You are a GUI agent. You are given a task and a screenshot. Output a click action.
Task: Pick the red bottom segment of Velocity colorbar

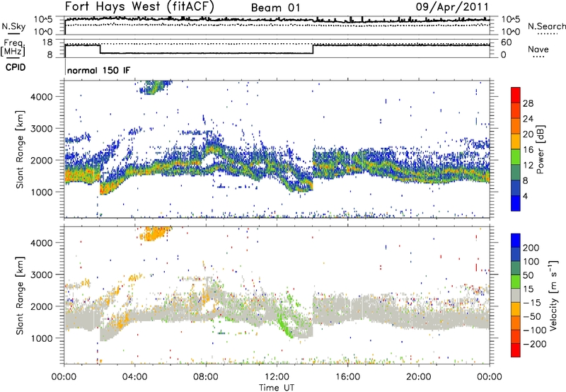coord(516,350)
